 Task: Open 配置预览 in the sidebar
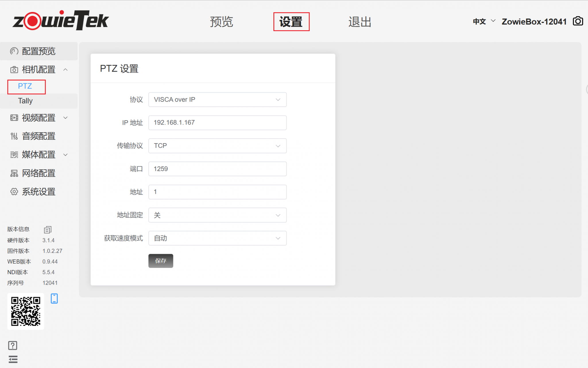coord(39,51)
